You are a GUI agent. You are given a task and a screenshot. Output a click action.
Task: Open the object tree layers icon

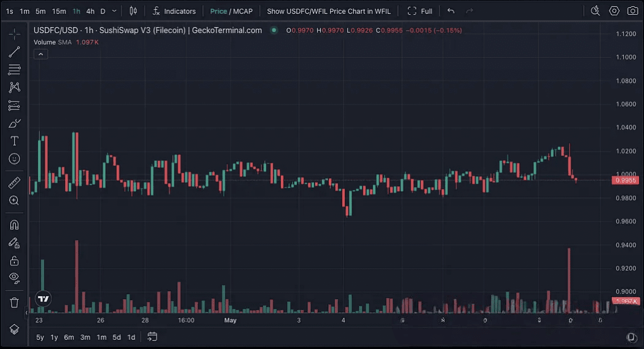coord(14,329)
